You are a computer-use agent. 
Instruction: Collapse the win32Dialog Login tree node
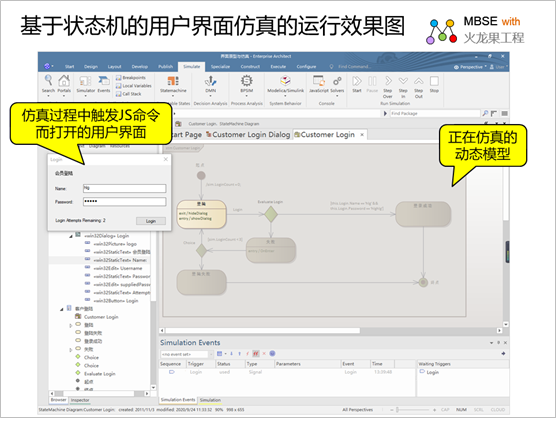[70, 236]
